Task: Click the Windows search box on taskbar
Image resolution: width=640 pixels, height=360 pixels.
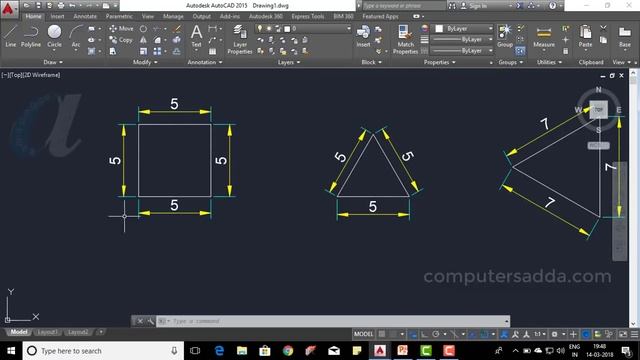Action: [x=102, y=351]
